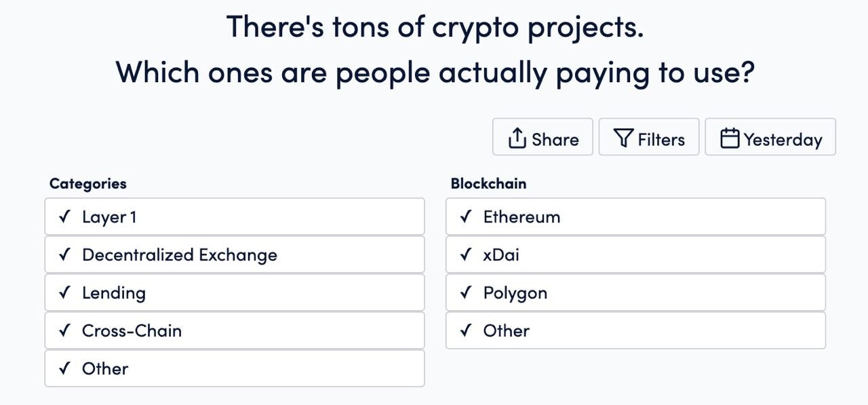Select the Categories section header
This screenshot has width=868, height=405.
click(87, 183)
